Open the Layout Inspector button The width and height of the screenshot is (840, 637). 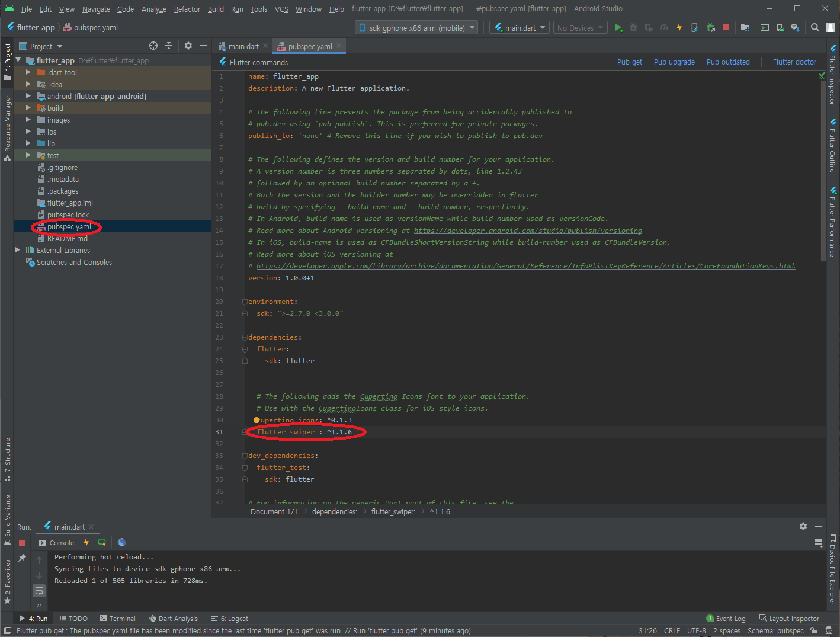pos(789,619)
